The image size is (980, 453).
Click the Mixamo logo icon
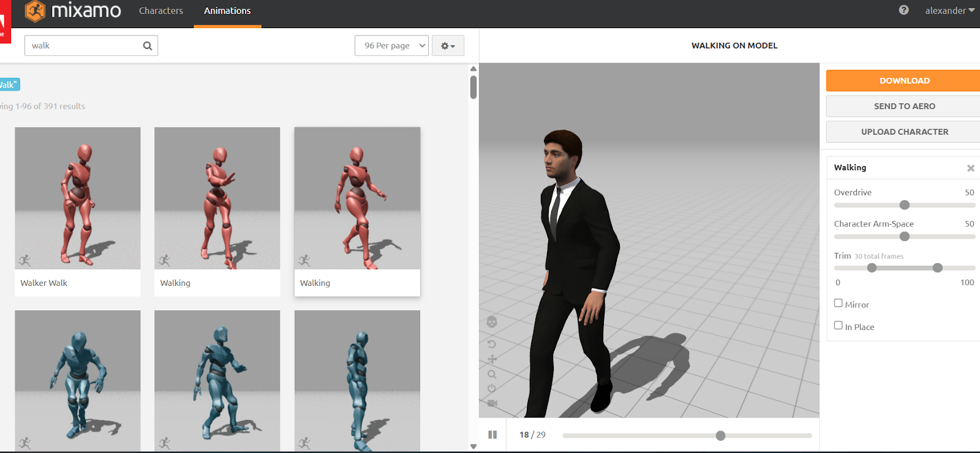pyautogui.click(x=36, y=10)
